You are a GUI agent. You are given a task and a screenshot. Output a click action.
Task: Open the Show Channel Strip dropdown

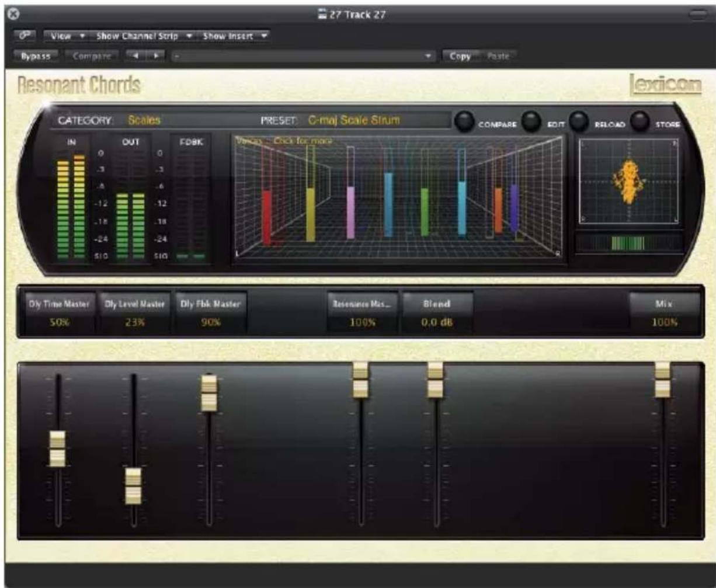pos(144,36)
